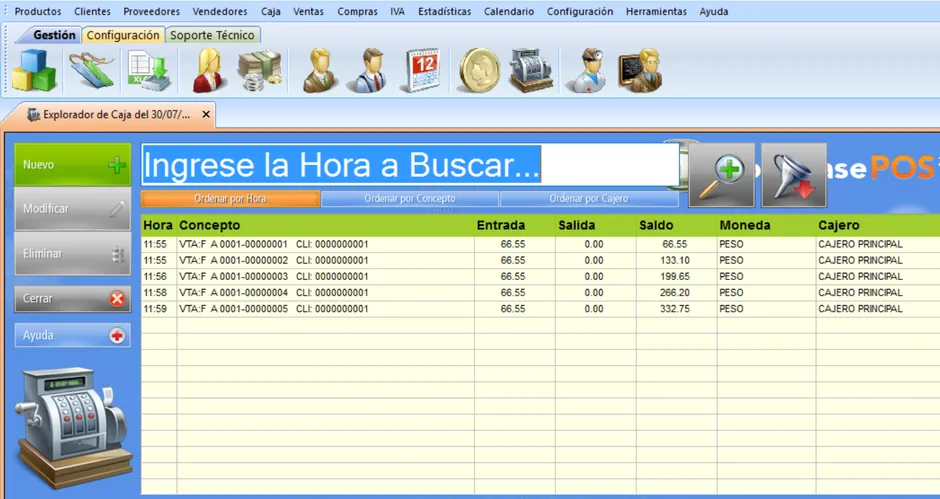Click the hour search input field
The image size is (940, 499).
[x=410, y=164]
